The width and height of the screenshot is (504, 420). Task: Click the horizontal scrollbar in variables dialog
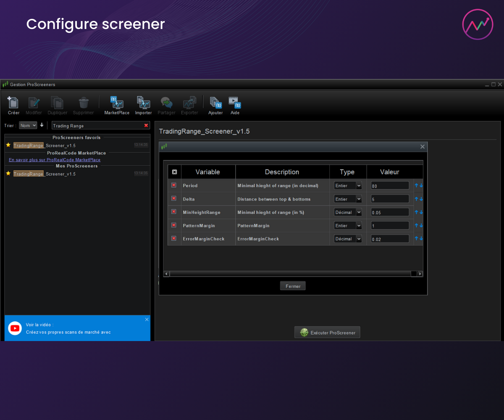click(290, 274)
